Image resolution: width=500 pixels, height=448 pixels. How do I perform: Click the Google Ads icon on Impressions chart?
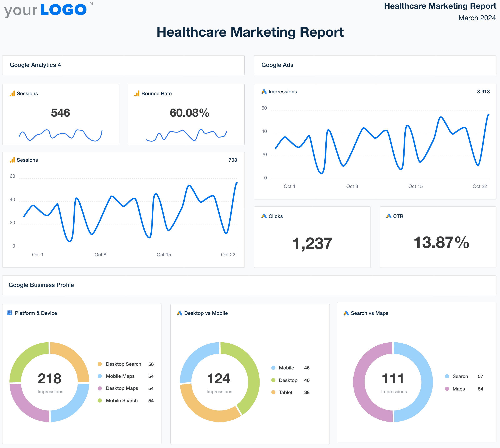(264, 91)
